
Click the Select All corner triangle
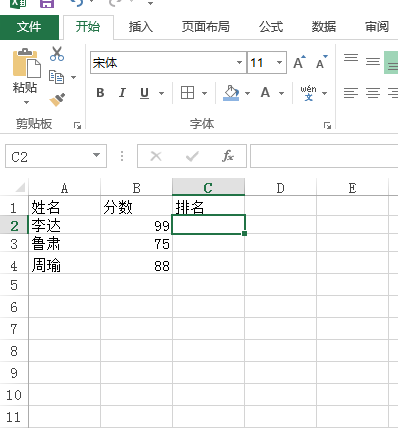click(20, 187)
